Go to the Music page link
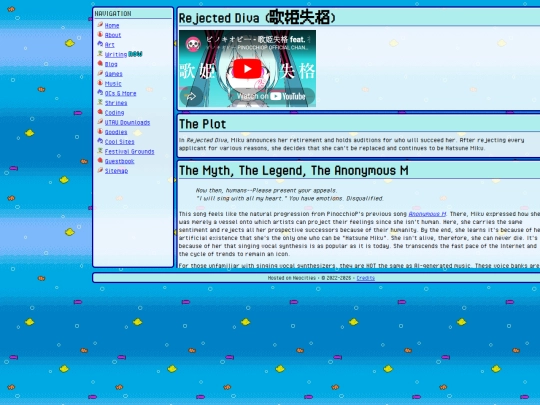540x405 pixels. [x=113, y=84]
